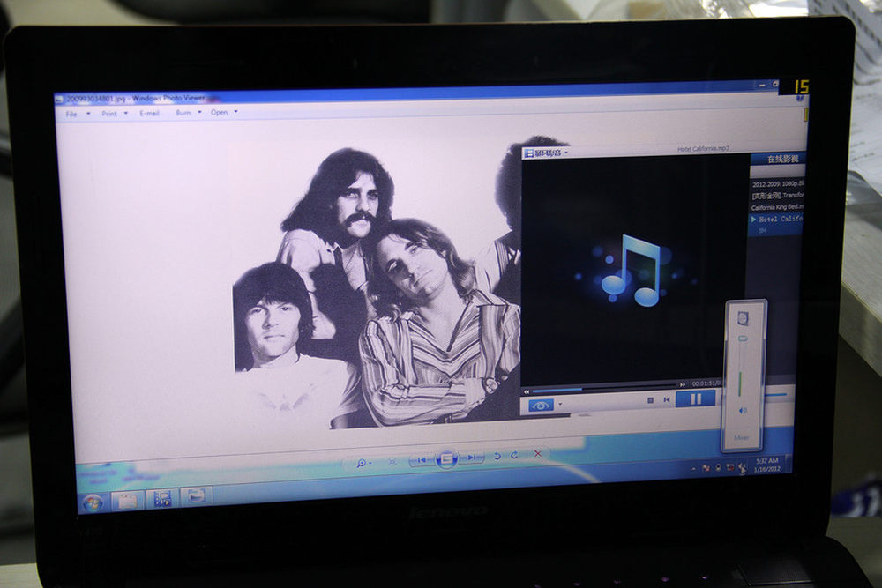The image size is (882, 588).
Task: Switch to 在线影视 tab in media player
Action: tap(782, 159)
